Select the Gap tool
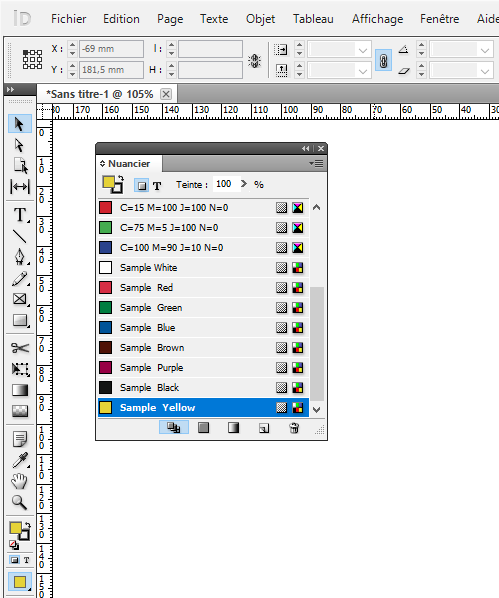 point(20,187)
